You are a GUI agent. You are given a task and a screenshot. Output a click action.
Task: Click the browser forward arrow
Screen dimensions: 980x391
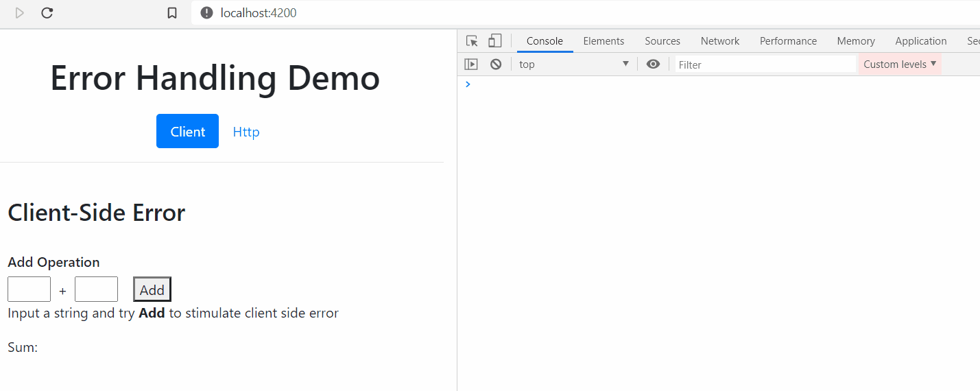pyautogui.click(x=20, y=13)
